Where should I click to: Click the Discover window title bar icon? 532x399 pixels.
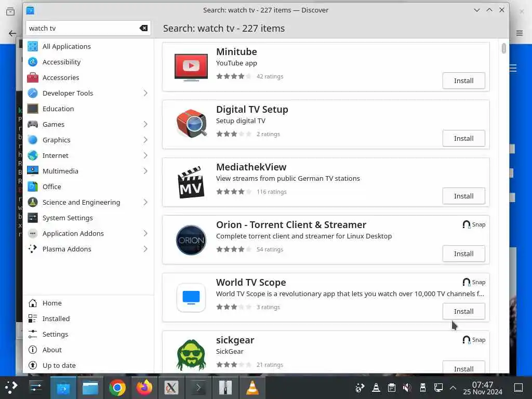click(30, 10)
